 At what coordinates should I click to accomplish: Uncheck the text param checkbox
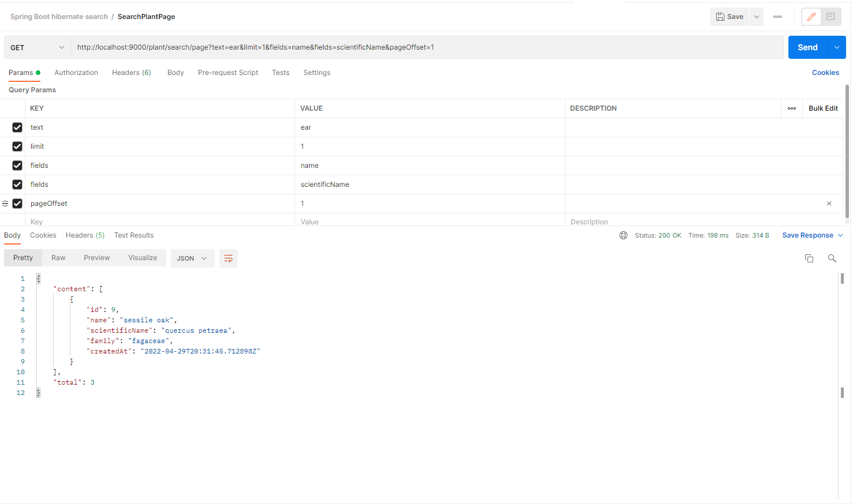click(17, 127)
